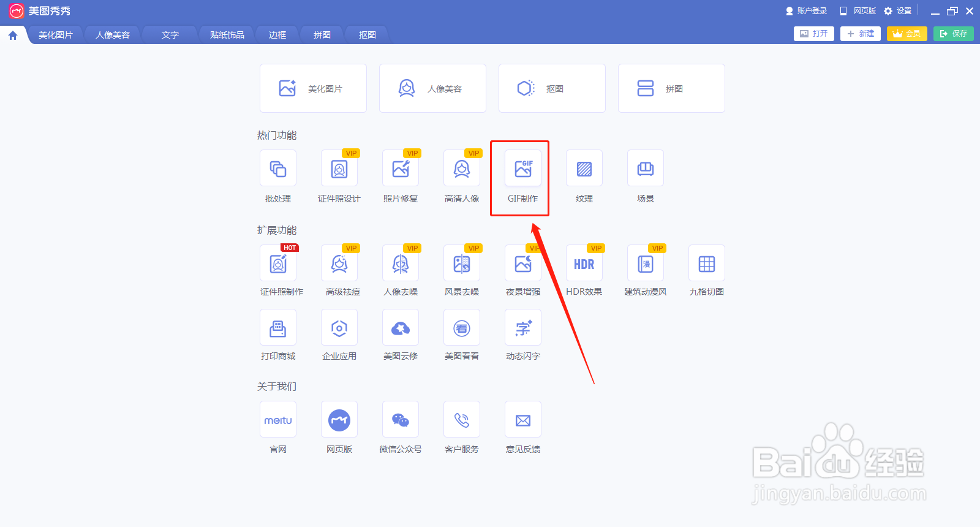Screen dimensions: 980x527
Task: Go to the home tab icon
Action: click(x=13, y=36)
